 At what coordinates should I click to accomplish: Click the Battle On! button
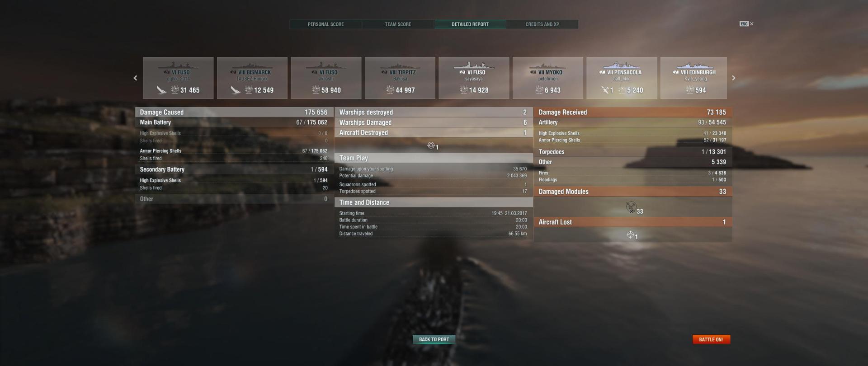(711, 339)
